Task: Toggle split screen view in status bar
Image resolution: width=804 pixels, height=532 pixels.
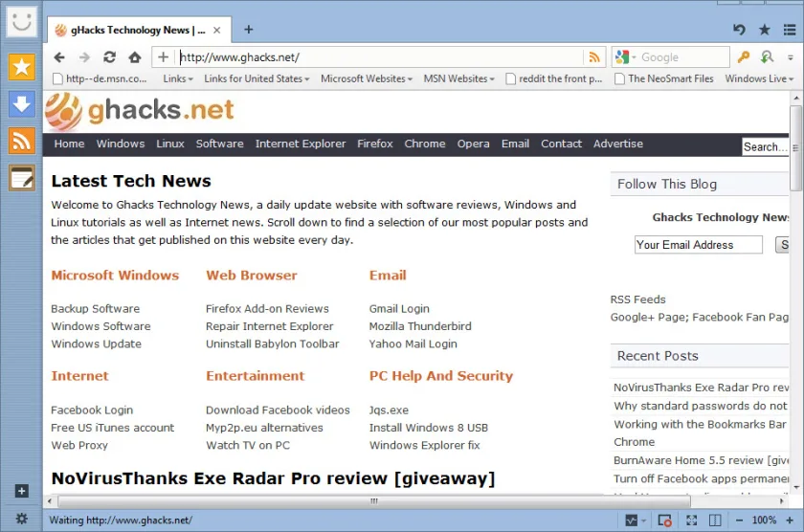Action: (x=715, y=521)
